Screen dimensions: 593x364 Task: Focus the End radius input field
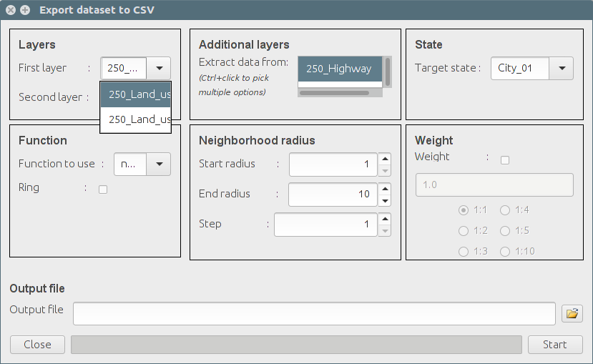333,195
